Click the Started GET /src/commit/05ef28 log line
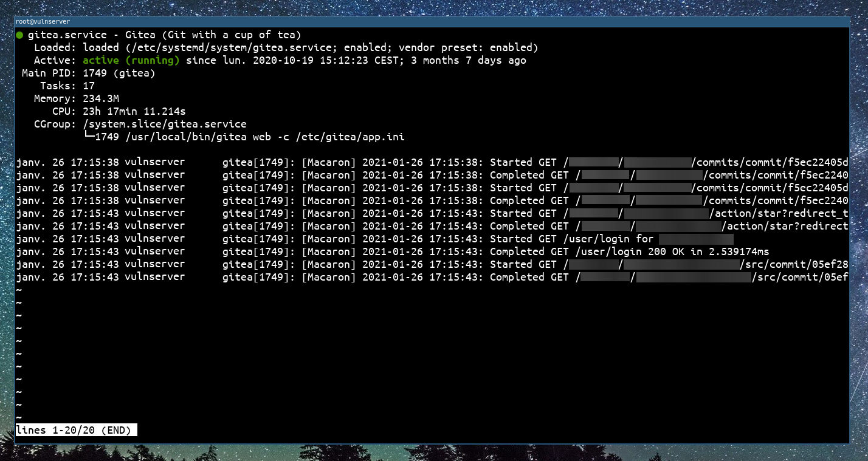This screenshot has width=868, height=461. pyautogui.click(x=432, y=264)
